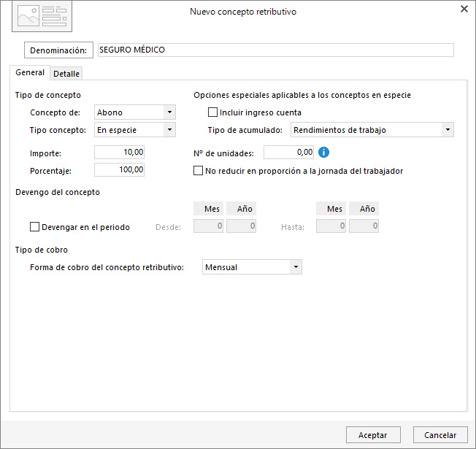Click the Porcentaje field with 100,00

[119, 169]
